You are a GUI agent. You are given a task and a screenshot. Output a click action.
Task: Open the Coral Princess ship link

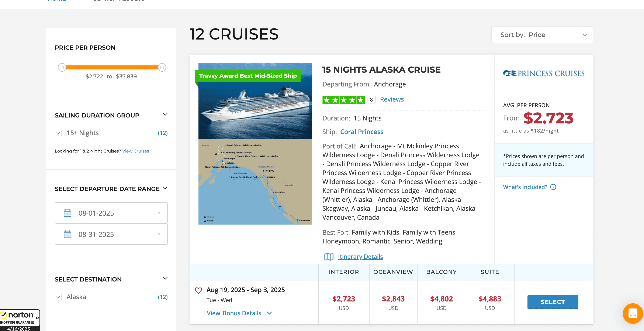(361, 132)
